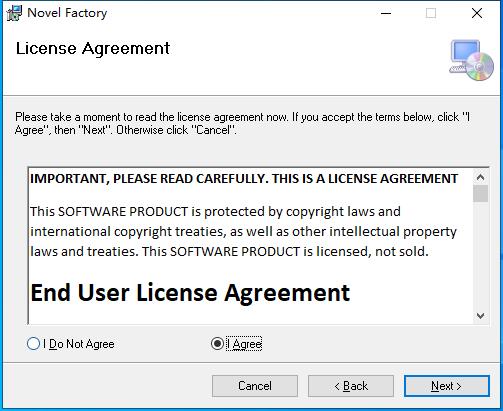Image resolution: width=503 pixels, height=411 pixels.
Task: Click the IMPORTANT PLEASE READ CAREFULLY line
Action: (244, 179)
